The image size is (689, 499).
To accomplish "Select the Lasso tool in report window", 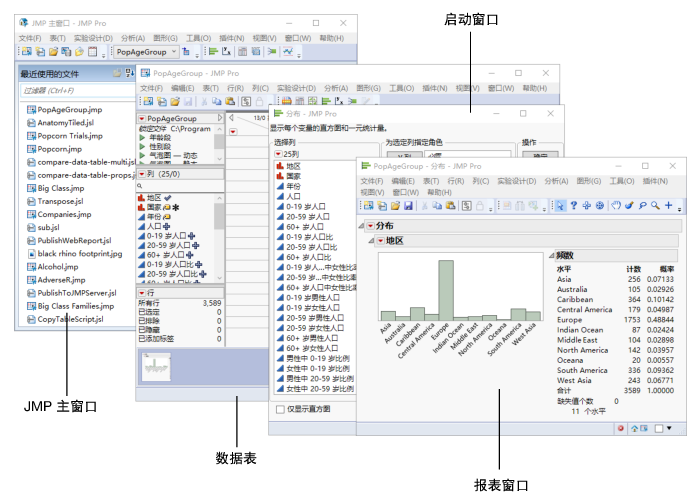I will [642, 206].
